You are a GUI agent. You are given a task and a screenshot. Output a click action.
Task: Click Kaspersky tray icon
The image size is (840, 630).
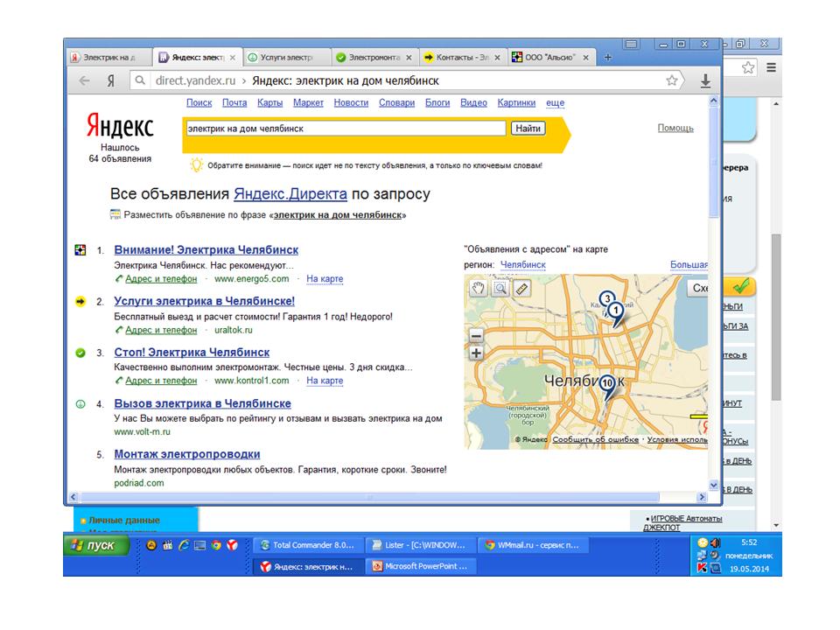point(702,568)
